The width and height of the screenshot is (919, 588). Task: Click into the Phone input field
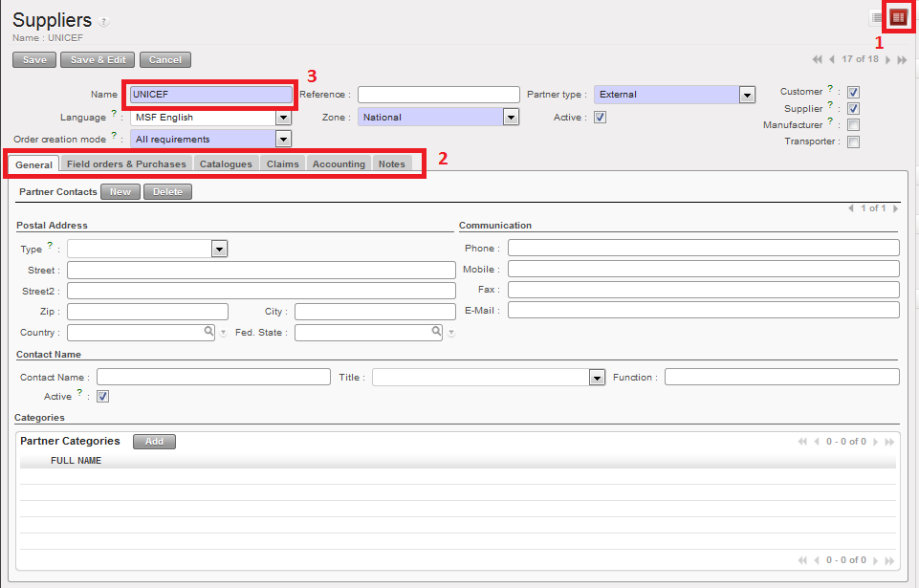(x=703, y=248)
